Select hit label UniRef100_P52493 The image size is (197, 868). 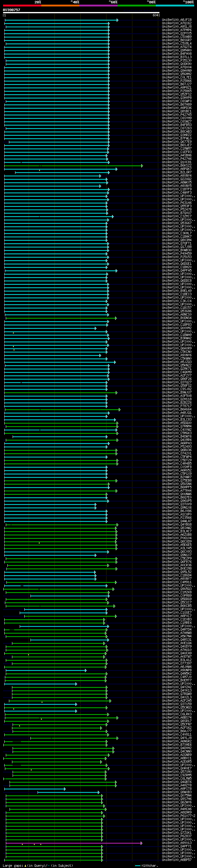tap(177, 447)
